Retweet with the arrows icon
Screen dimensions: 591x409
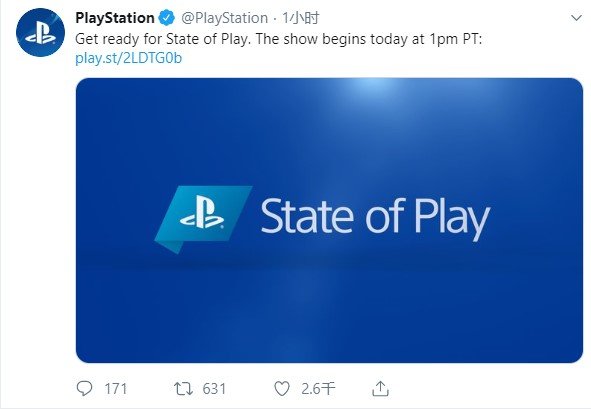coord(183,389)
